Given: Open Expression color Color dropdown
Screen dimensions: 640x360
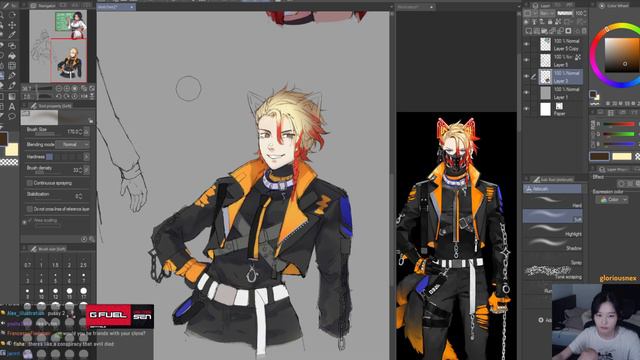Looking at the screenshot, I should (612, 200).
